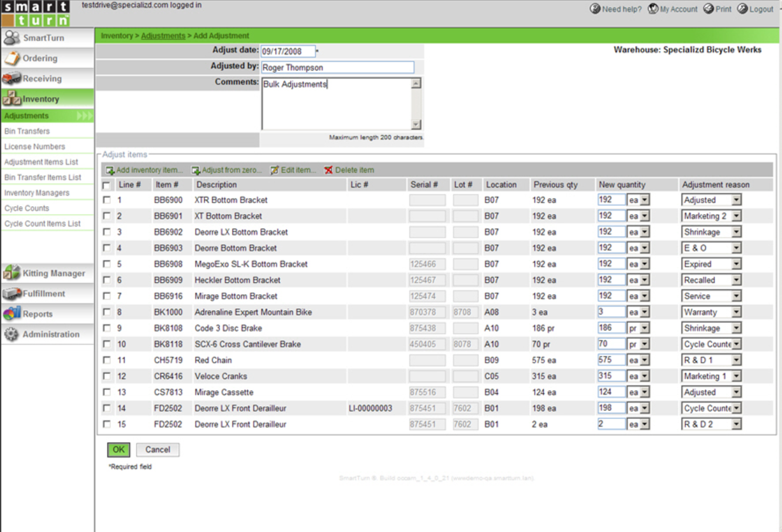The height and width of the screenshot is (532, 782).
Task: Select the Adjustments sidebar item
Action: (x=47, y=116)
